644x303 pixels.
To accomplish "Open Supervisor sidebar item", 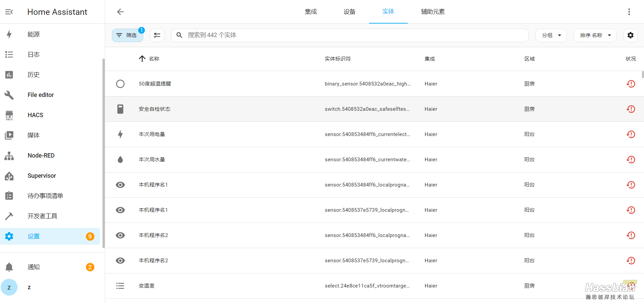I will [42, 176].
